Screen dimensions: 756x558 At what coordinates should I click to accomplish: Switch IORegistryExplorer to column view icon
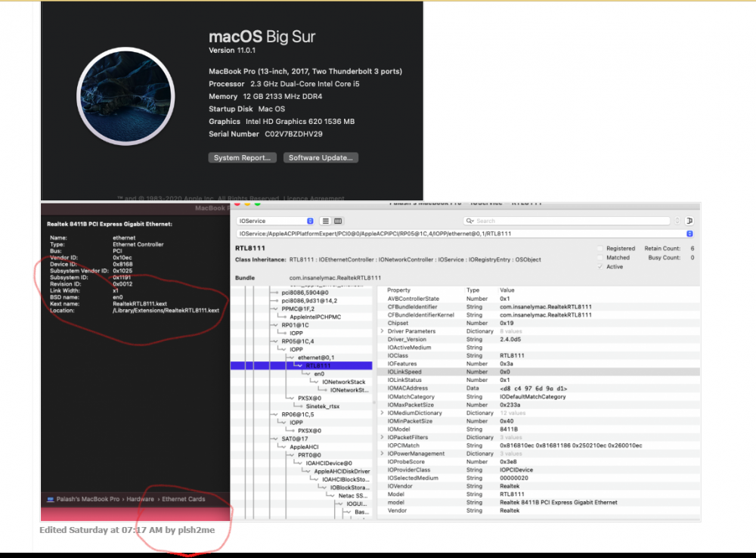338,221
